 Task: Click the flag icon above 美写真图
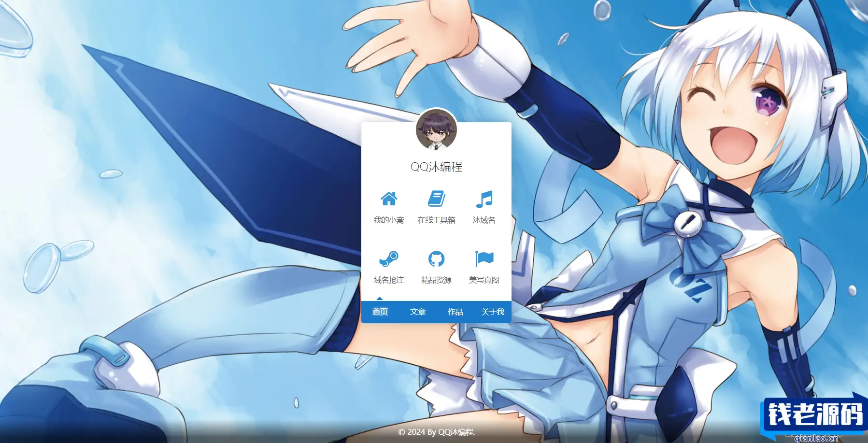tap(484, 259)
